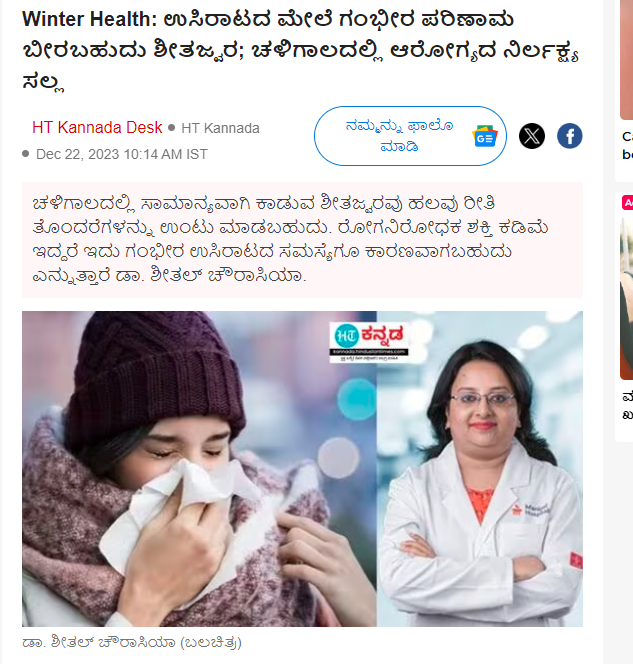
Task: Open the top sidebar story thumbnail
Action: [x=627, y=60]
